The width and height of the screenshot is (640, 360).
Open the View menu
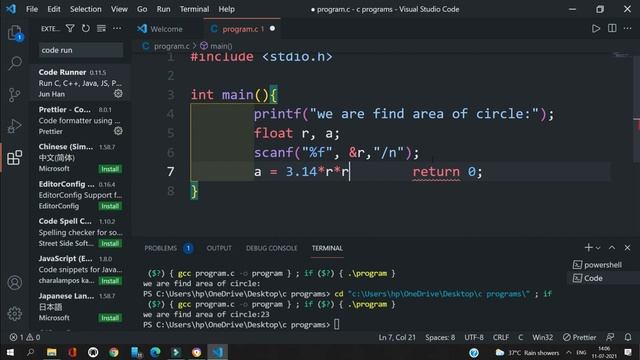tap(119, 9)
